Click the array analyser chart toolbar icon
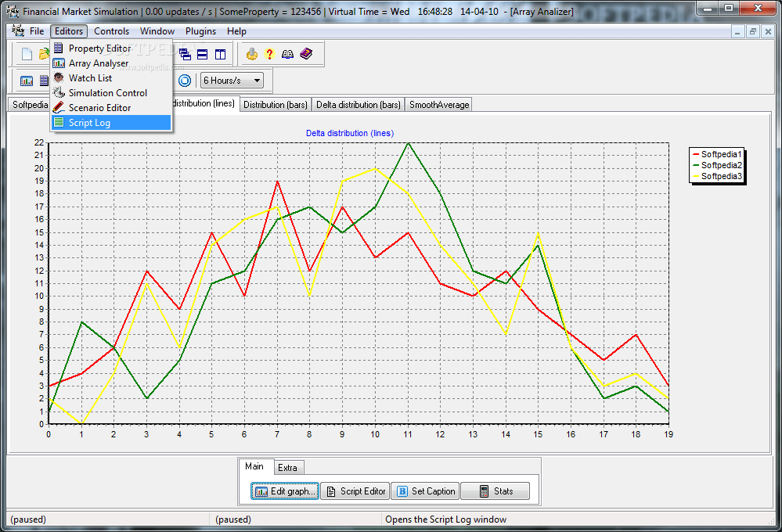The height and width of the screenshot is (532, 782). [27, 81]
